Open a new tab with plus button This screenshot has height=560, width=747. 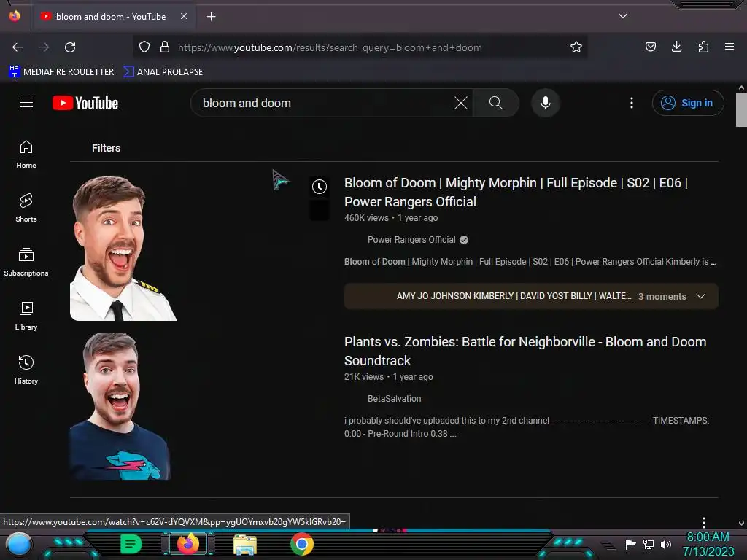point(211,17)
